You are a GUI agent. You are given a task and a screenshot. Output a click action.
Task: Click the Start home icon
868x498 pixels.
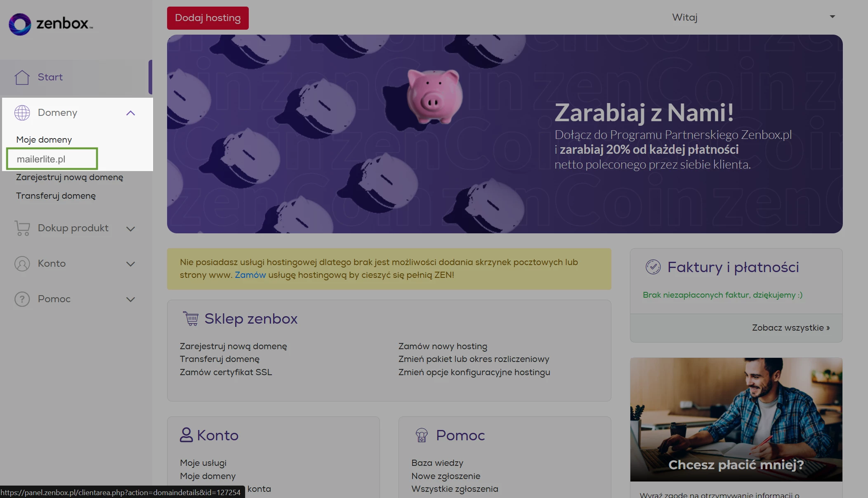(22, 77)
